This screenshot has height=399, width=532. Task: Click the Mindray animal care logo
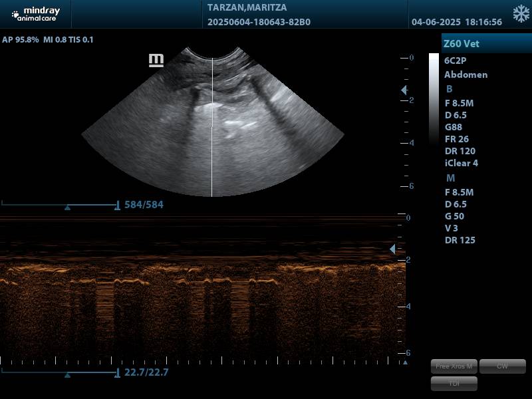(x=35, y=14)
